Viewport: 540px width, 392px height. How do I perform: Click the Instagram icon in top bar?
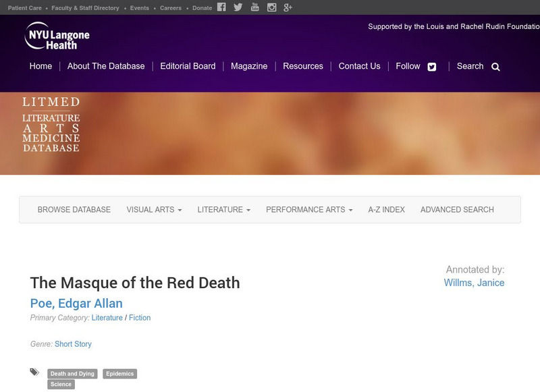pyautogui.click(x=271, y=7)
